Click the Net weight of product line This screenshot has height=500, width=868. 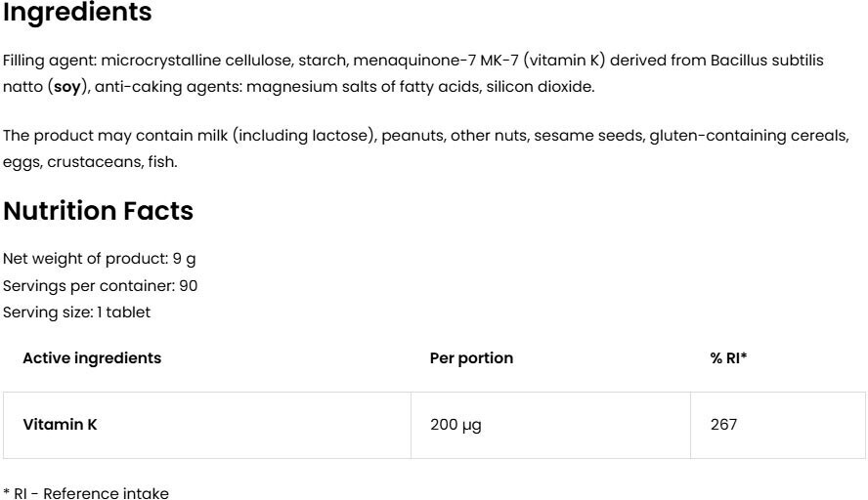[100, 259]
